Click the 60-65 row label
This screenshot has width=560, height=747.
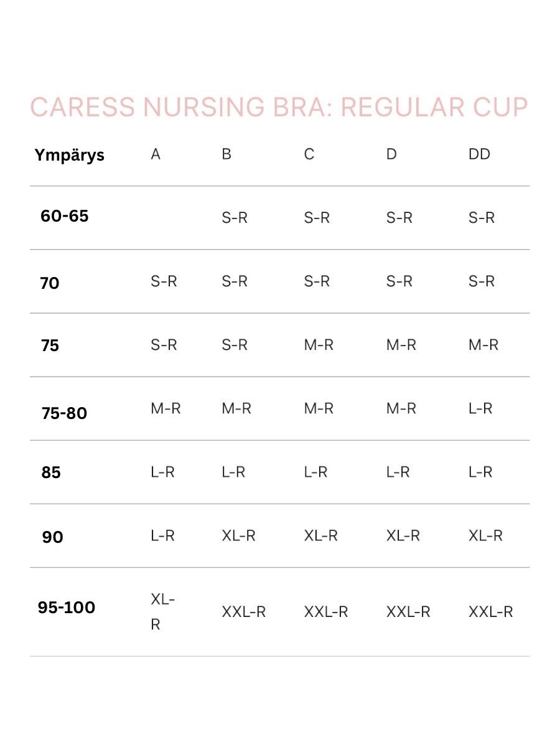(65, 217)
